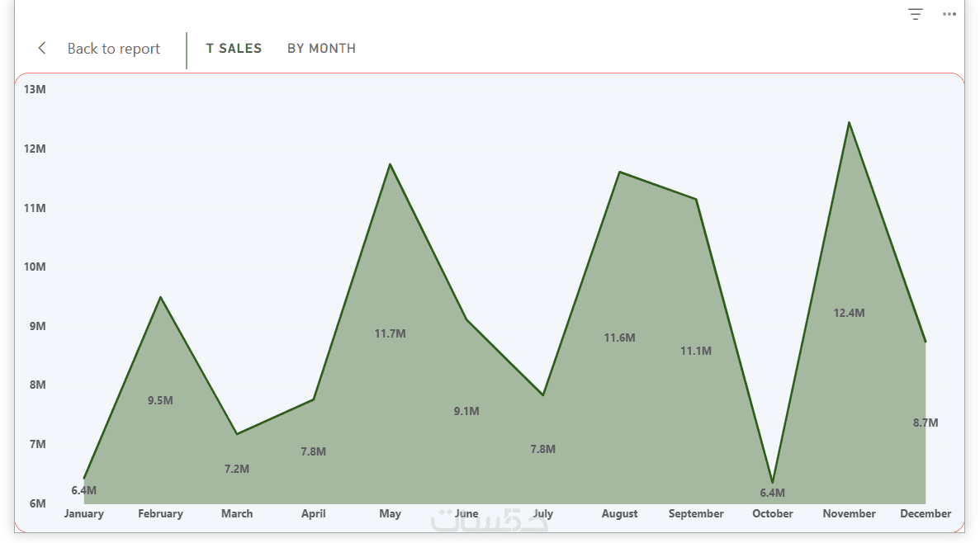The image size is (980, 543).
Task: Select the 11.1M September data label
Action: coord(696,352)
